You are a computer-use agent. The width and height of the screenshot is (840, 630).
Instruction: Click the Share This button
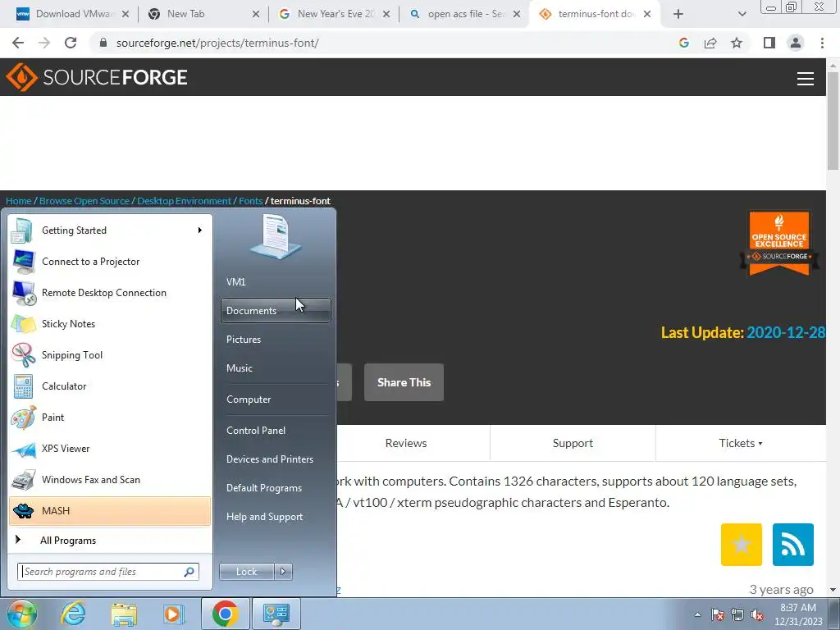[404, 382]
